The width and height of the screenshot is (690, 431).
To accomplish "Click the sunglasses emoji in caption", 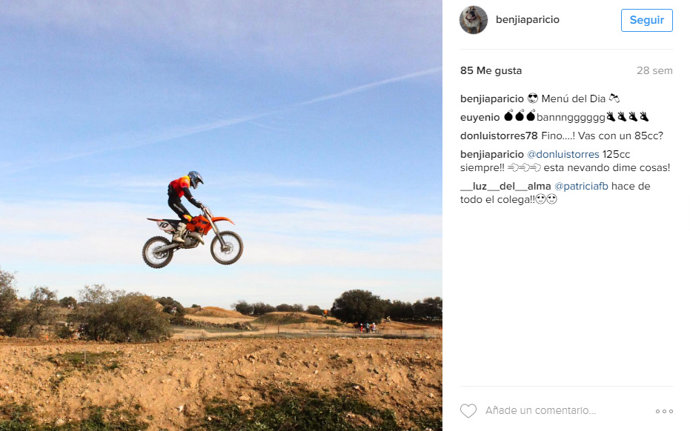I will coord(533,98).
